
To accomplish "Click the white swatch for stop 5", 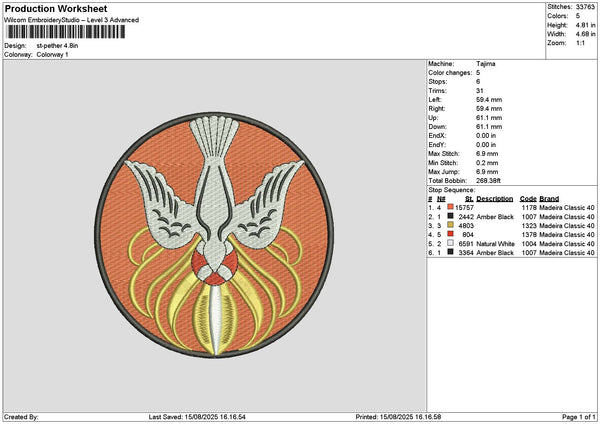I will (x=451, y=243).
